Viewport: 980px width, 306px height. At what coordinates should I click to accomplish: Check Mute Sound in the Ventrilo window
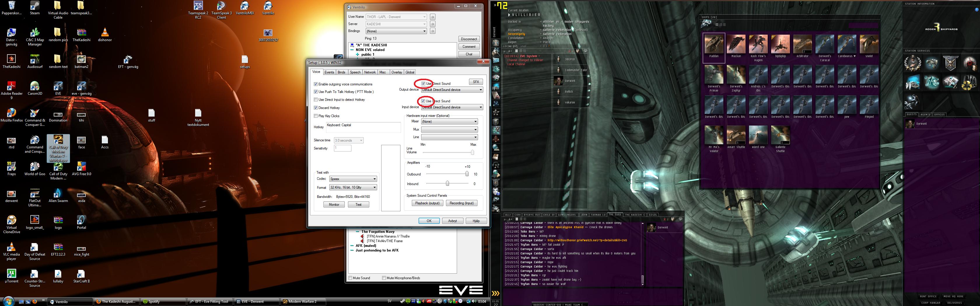(350, 278)
